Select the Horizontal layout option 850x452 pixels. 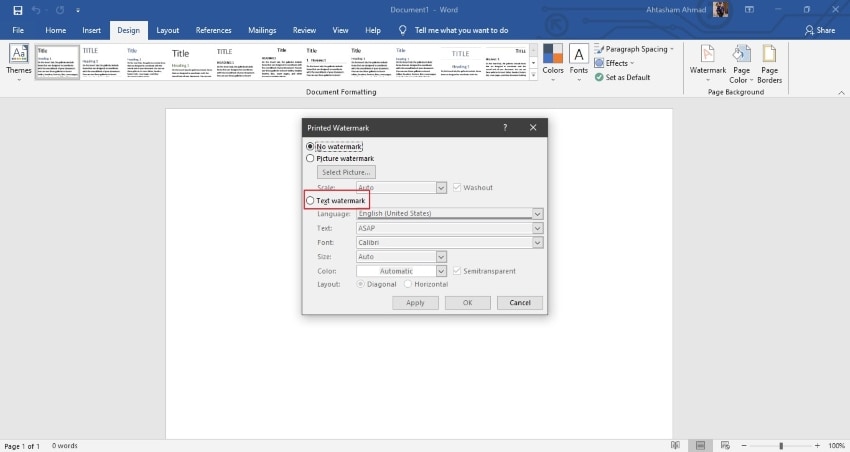click(408, 284)
